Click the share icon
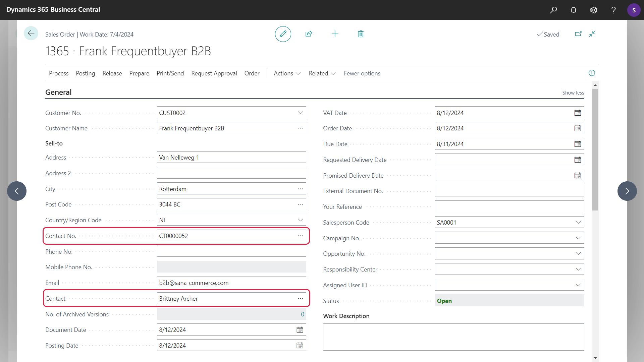The image size is (644, 362). pyautogui.click(x=309, y=34)
